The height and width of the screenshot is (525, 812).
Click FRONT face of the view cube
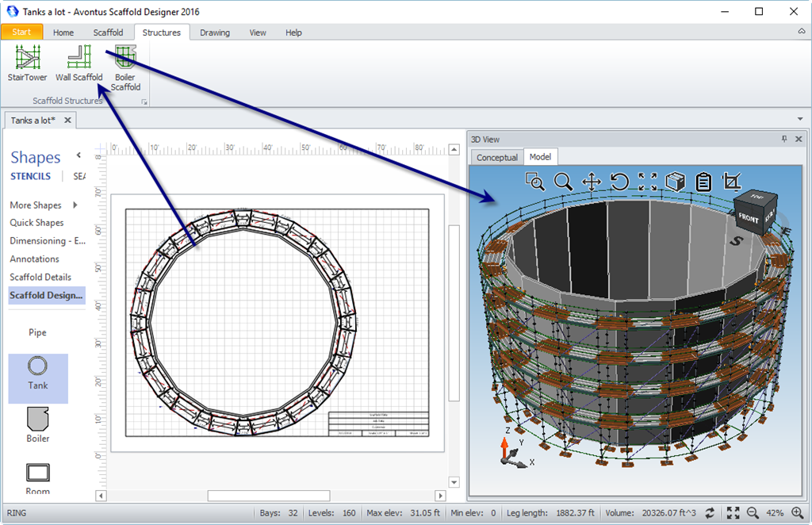(x=749, y=217)
